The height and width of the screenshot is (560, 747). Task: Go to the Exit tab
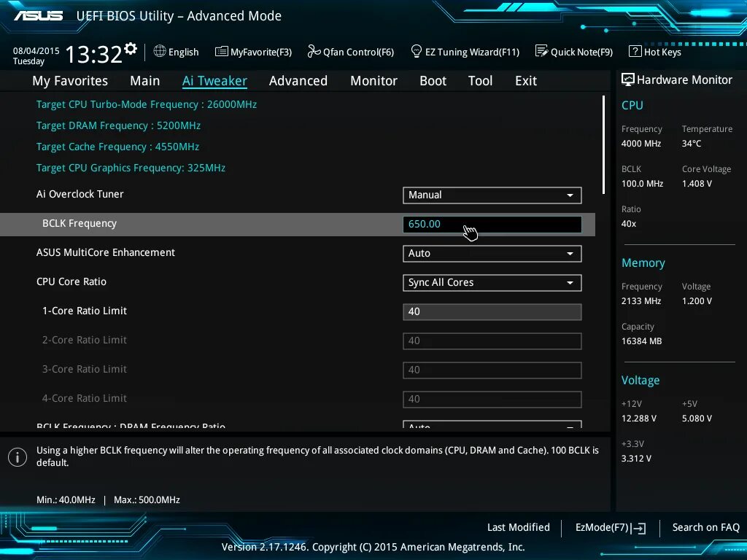pyautogui.click(x=526, y=81)
